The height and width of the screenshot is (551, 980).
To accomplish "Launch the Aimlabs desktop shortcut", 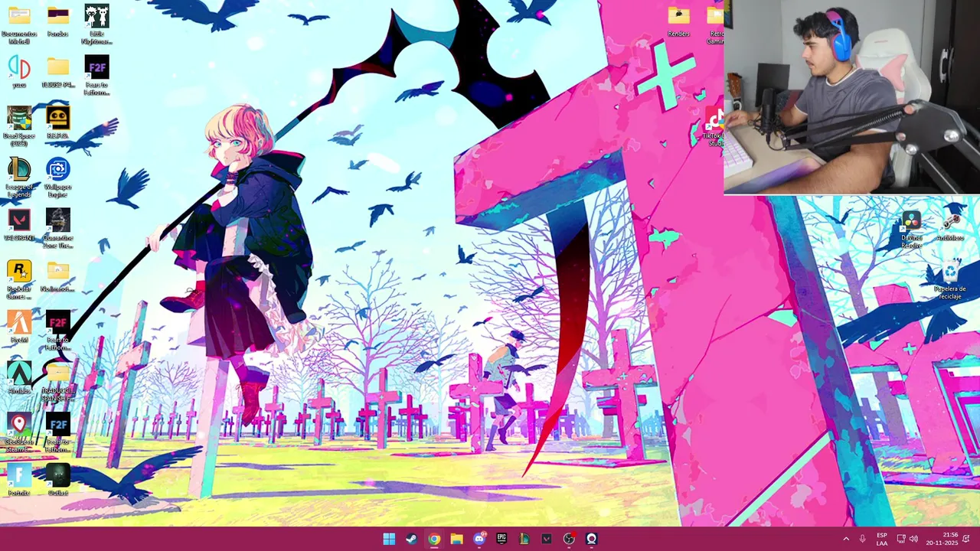I will pos(19,378).
